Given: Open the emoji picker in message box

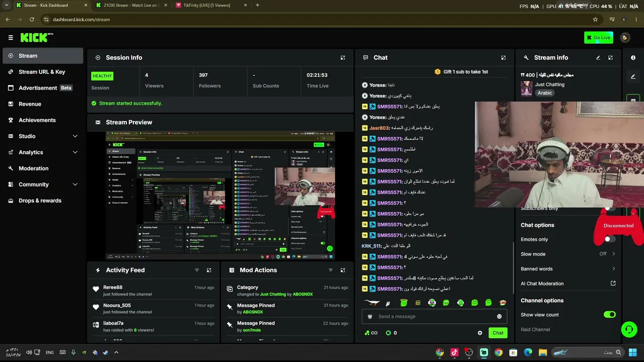Looking at the screenshot, I should click(499, 316).
